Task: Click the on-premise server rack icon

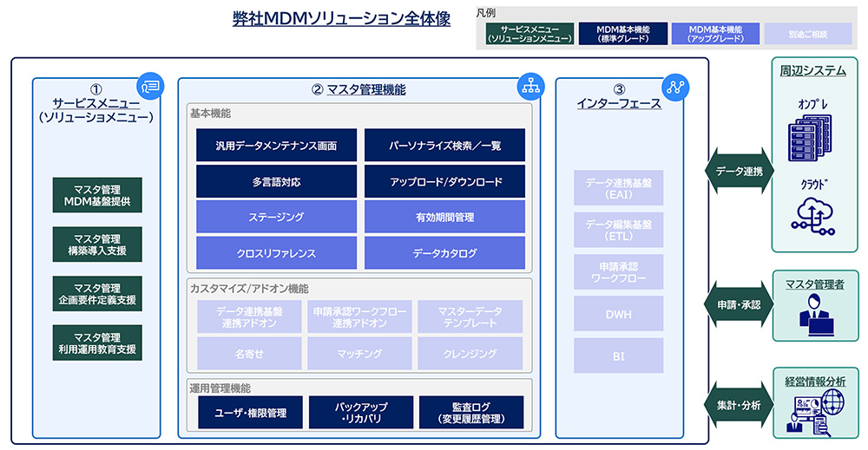Action: click(x=810, y=138)
